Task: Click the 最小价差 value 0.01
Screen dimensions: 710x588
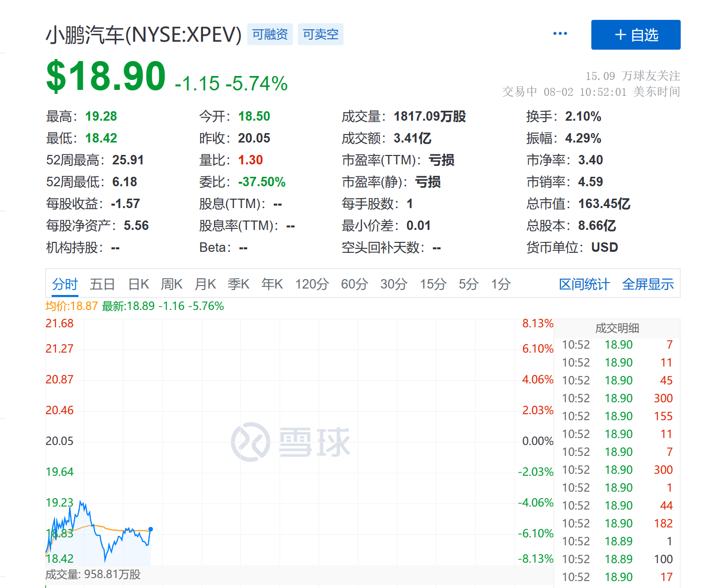Action: [419, 225]
